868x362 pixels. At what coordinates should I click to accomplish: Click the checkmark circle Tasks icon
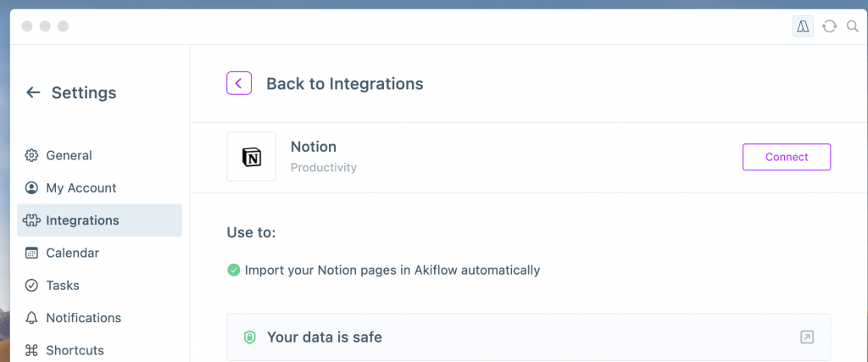tap(31, 285)
